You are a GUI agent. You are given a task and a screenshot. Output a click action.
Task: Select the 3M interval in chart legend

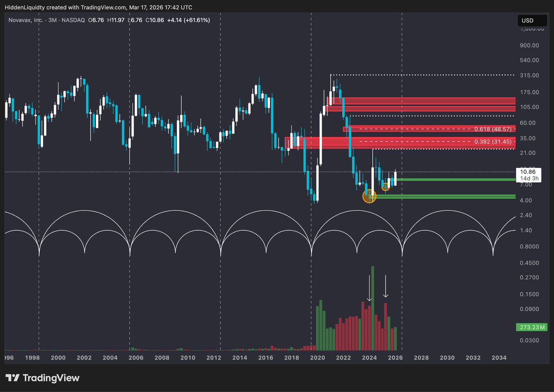(53, 20)
